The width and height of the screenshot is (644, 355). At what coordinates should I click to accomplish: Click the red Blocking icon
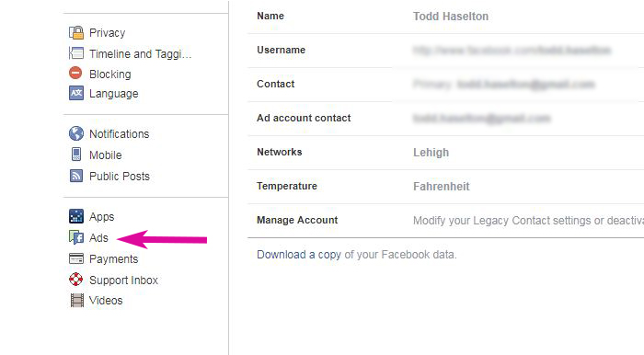pyautogui.click(x=75, y=73)
